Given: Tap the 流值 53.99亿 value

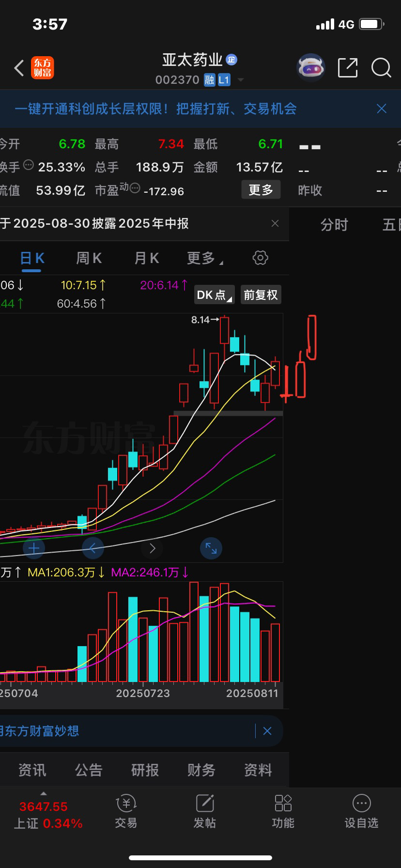Looking at the screenshot, I should coord(61,190).
